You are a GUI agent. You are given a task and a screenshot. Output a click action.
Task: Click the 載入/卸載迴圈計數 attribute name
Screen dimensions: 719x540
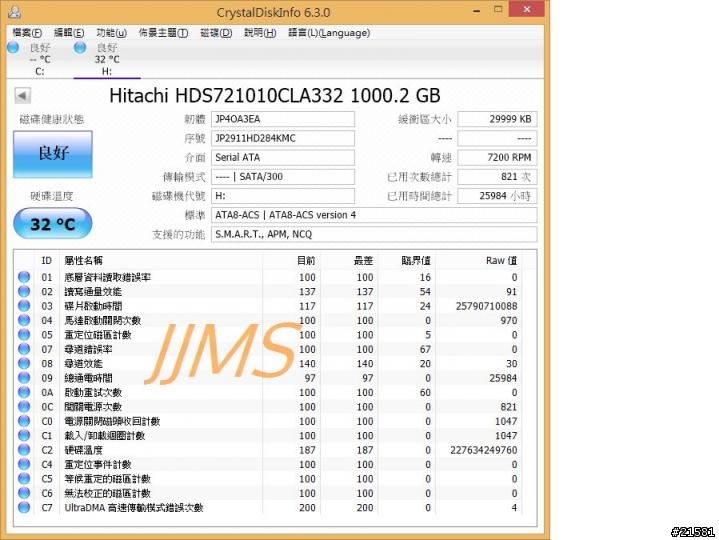105,435
